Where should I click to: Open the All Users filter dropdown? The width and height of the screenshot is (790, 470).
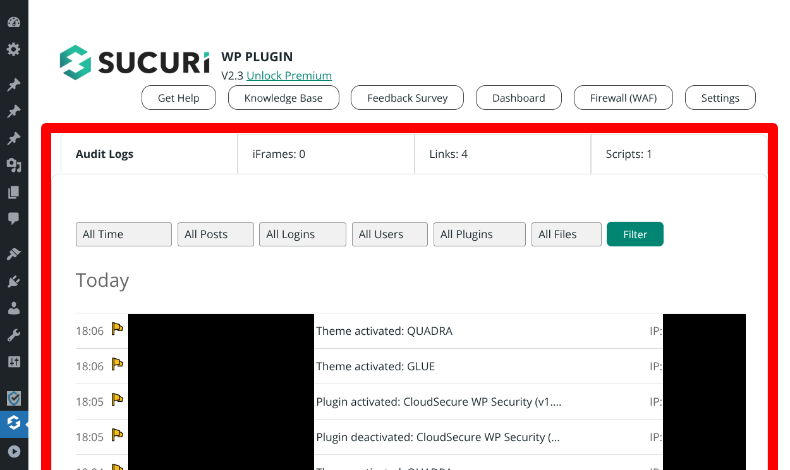click(x=390, y=234)
